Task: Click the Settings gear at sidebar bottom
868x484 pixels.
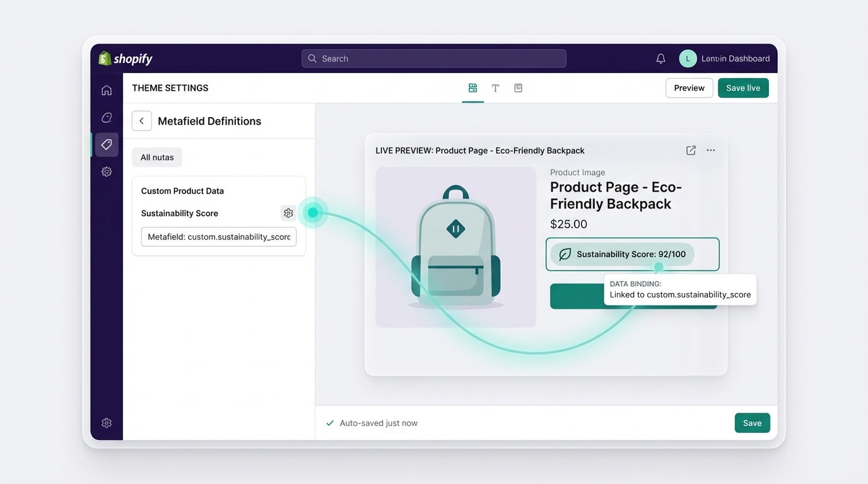Action: [x=106, y=422]
